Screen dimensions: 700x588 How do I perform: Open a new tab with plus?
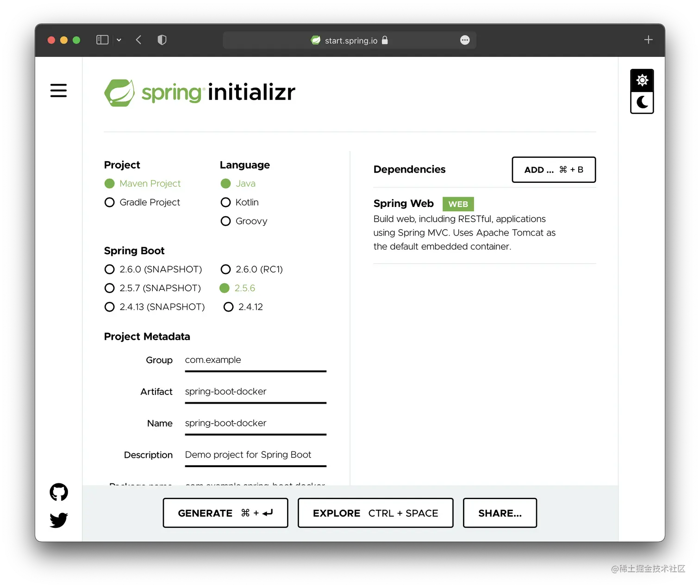tap(648, 40)
